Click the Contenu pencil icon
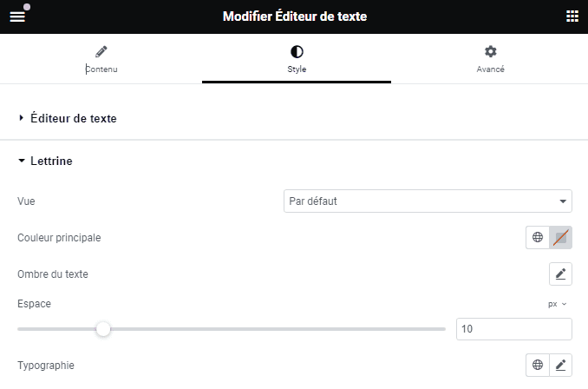588x389 pixels. 101,52
